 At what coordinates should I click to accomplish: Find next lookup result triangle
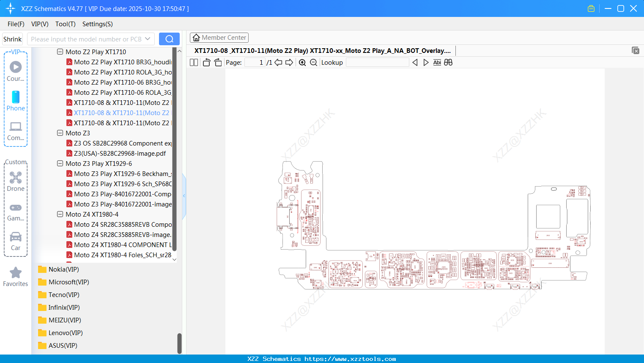pos(426,62)
